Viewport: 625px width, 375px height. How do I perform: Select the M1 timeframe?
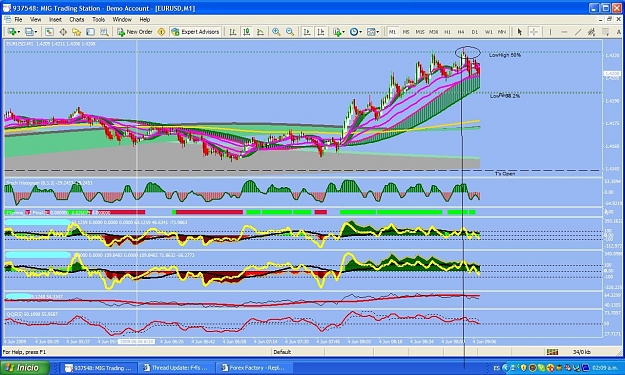[x=393, y=32]
